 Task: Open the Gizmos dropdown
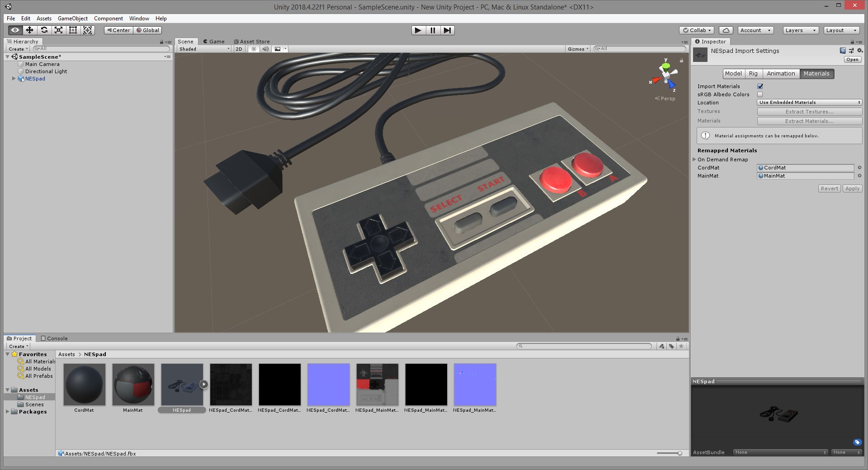(578, 49)
